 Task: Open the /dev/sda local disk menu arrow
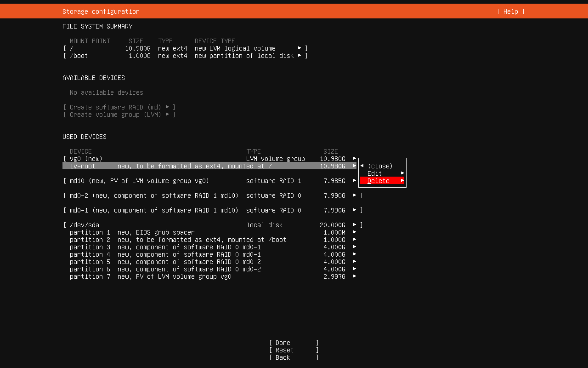[x=355, y=225]
